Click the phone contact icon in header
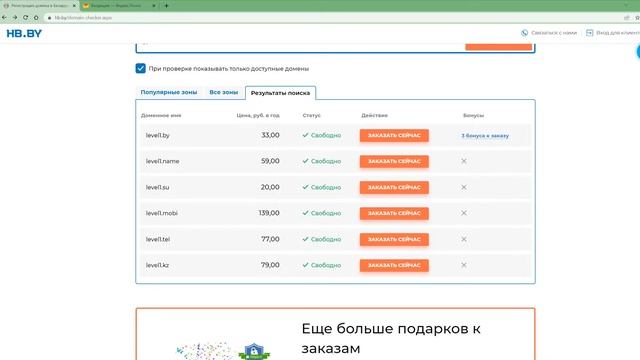Viewport: 640px width, 360px height. tap(524, 33)
